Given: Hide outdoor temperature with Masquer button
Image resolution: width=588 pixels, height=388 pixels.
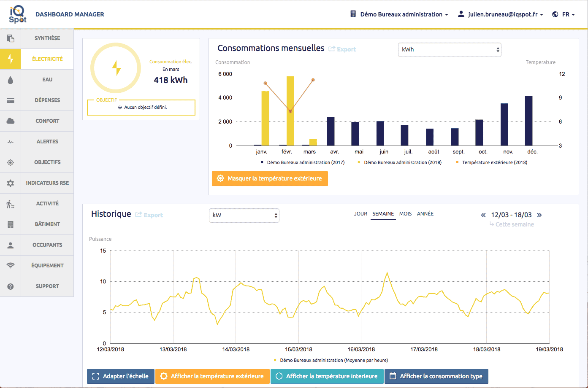Looking at the screenshot, I should coord(270,178).
